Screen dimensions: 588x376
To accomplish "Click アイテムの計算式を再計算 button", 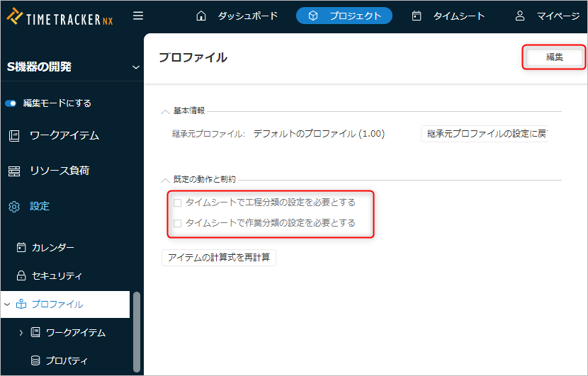I will (219, 257).
